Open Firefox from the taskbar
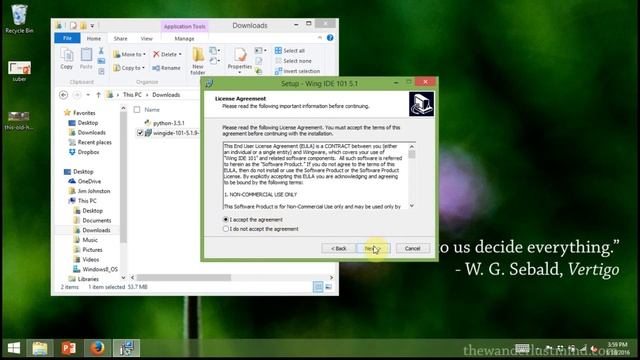 (x=97, y=349)
